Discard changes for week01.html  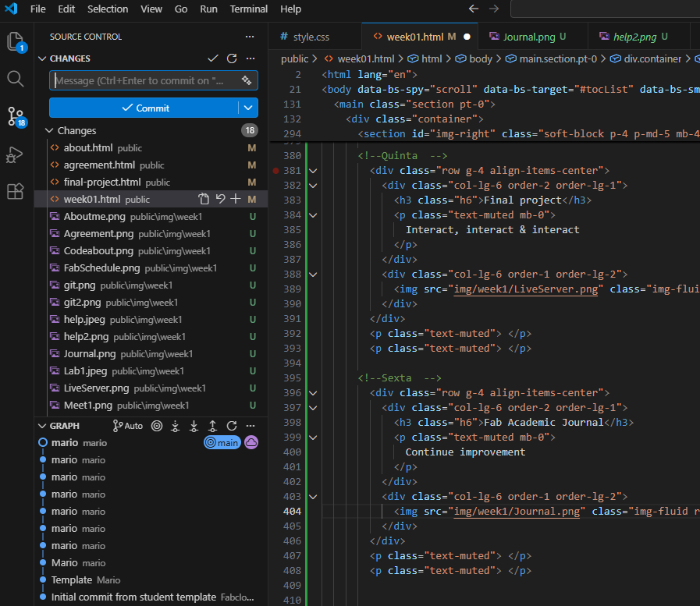(x=220, y=199)
